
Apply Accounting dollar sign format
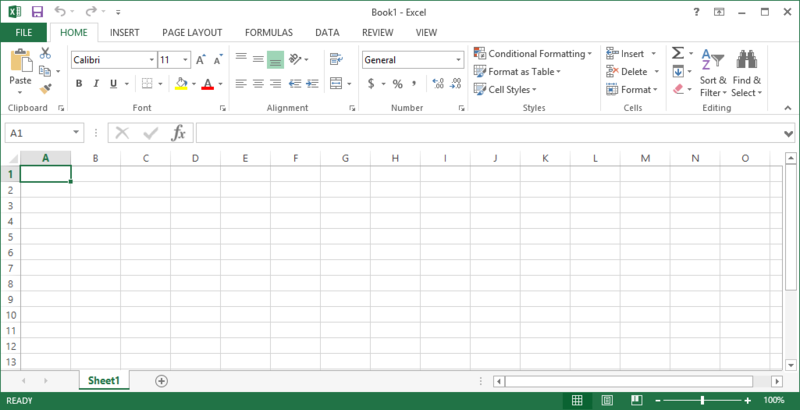click(371, 84)
